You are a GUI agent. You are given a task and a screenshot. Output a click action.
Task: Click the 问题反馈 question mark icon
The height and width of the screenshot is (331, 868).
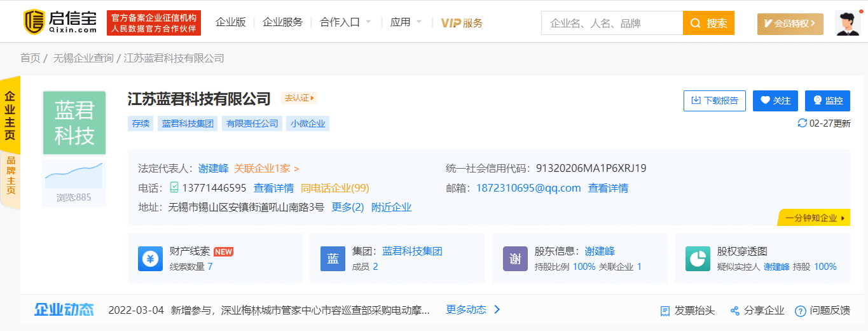pyautogui.click(x=801, y=311)
